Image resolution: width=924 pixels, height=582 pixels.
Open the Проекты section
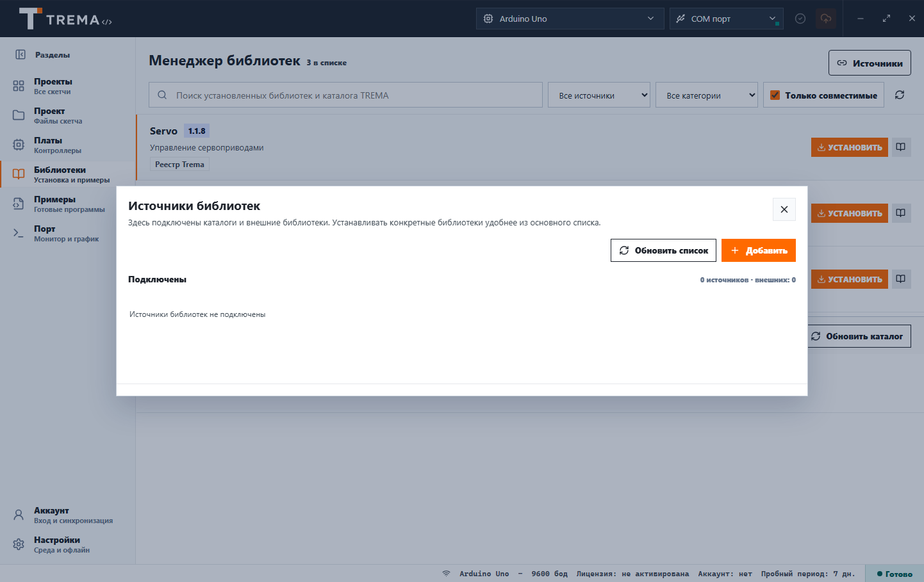point(68,86)
